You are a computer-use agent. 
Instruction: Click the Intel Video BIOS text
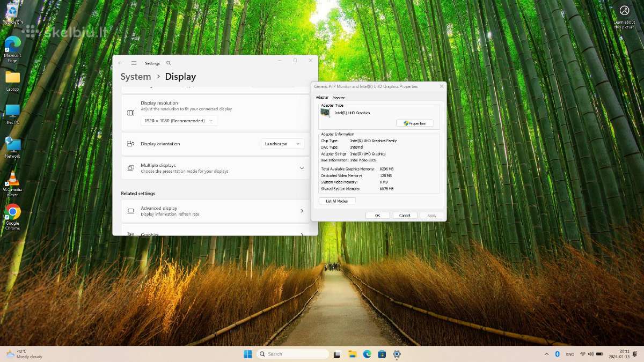coord(363,160)
